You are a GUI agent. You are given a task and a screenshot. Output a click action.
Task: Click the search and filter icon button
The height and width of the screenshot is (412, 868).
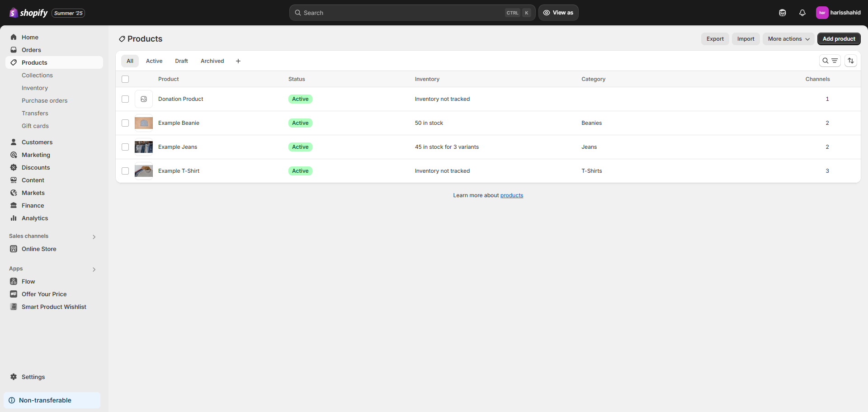pyautogui.click(x=830, y=61)
